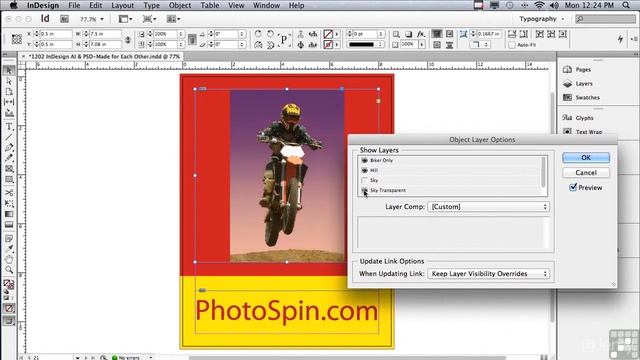Open the Pages panel
The width and height of the screenshot is (640, 360).
[579, 69]
